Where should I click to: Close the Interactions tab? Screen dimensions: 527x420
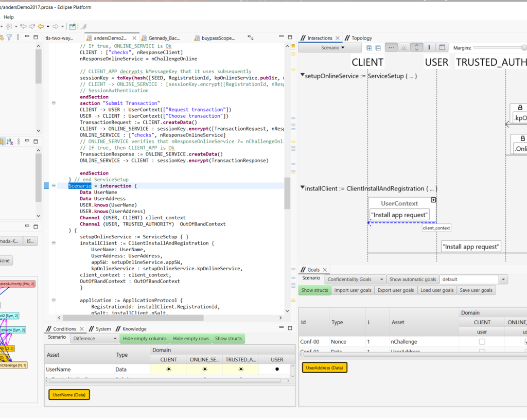(x=338, y=38)
